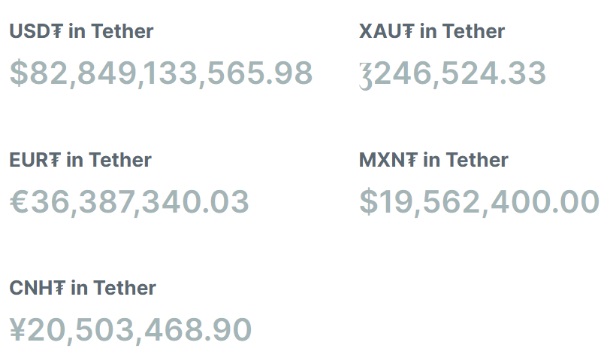Click the euro sign before 36,387,340.03
Viewport: 610px width, 362px height.
coord(19,202)
